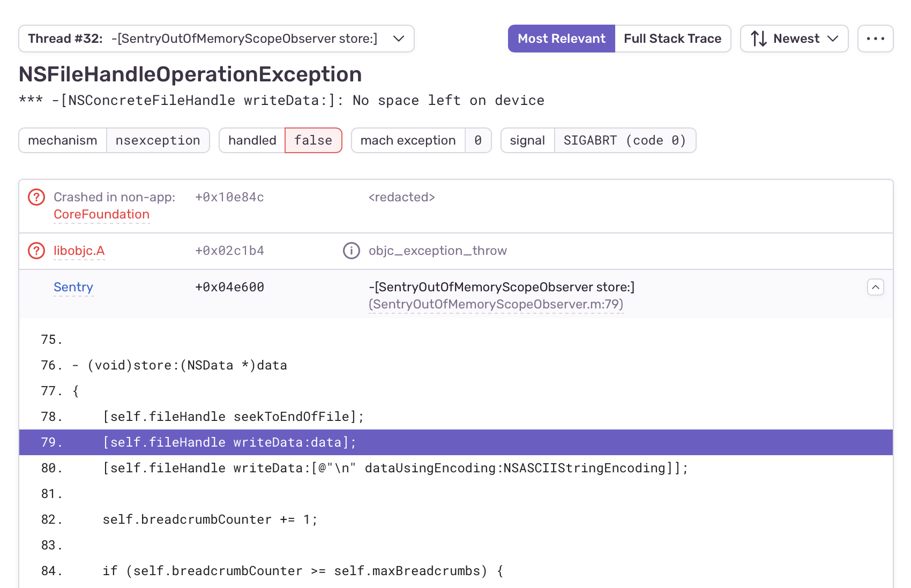This screenshot has width=911, height=588.
Task: Click the mechanism nsexception tag
Action: [114, 140]
